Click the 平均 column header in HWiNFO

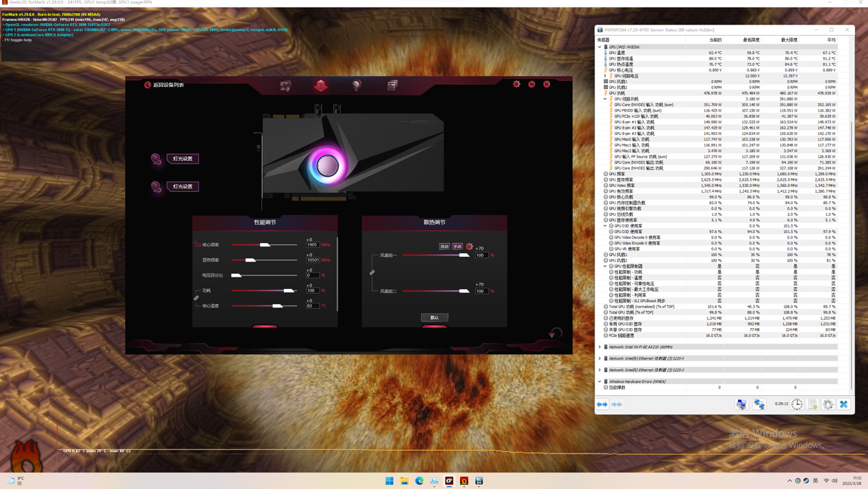pyautogui.click(x=831, y=40)
